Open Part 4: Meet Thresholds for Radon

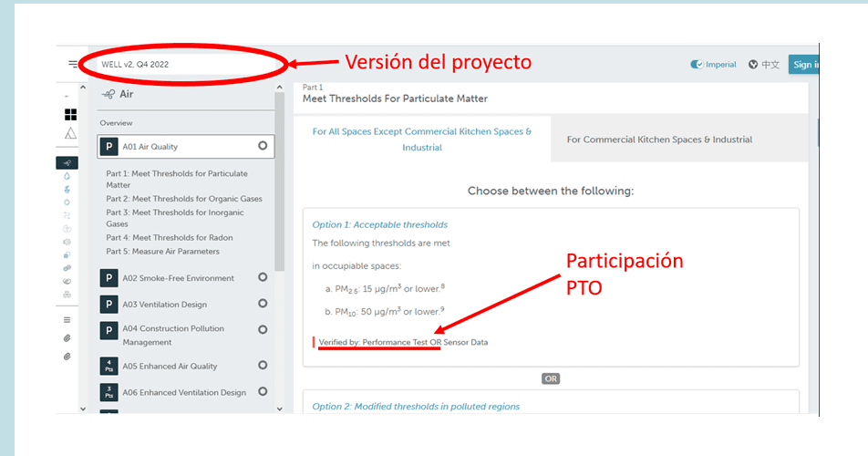tap(170, 237)
